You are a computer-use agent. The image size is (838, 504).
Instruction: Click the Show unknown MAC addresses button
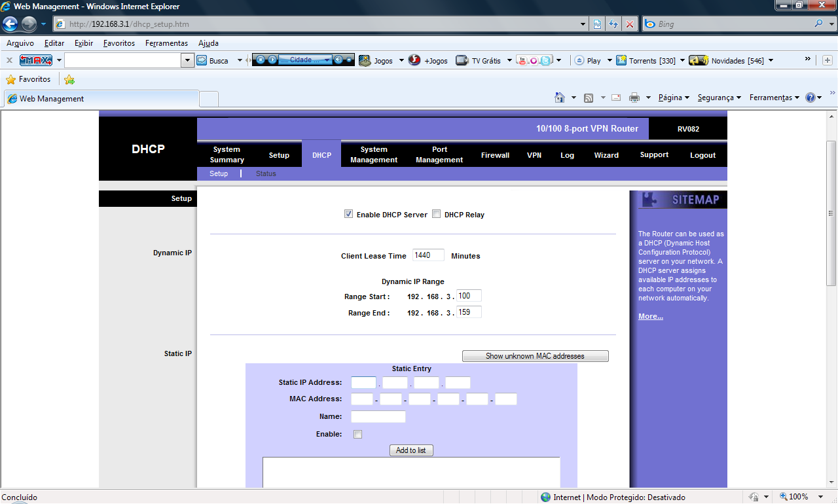pyautogui.click(x=536, y=356)
